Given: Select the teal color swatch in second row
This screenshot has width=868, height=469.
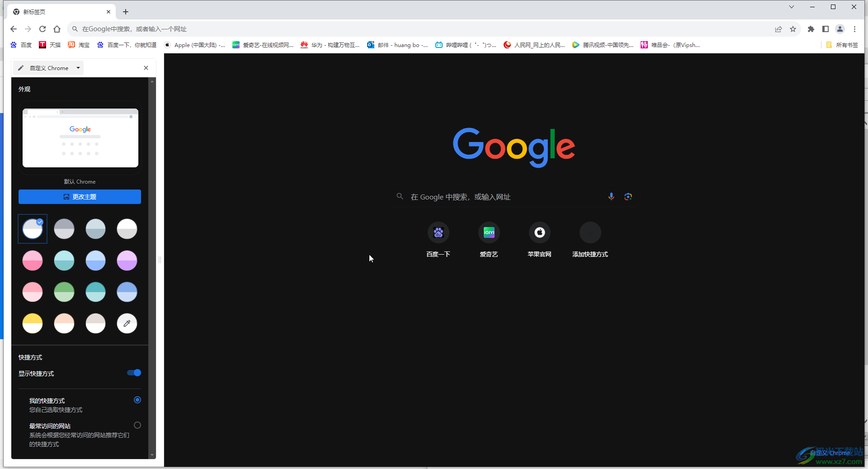Looking at the screenshot, I should pyautogui.click(x=64, y=261).
